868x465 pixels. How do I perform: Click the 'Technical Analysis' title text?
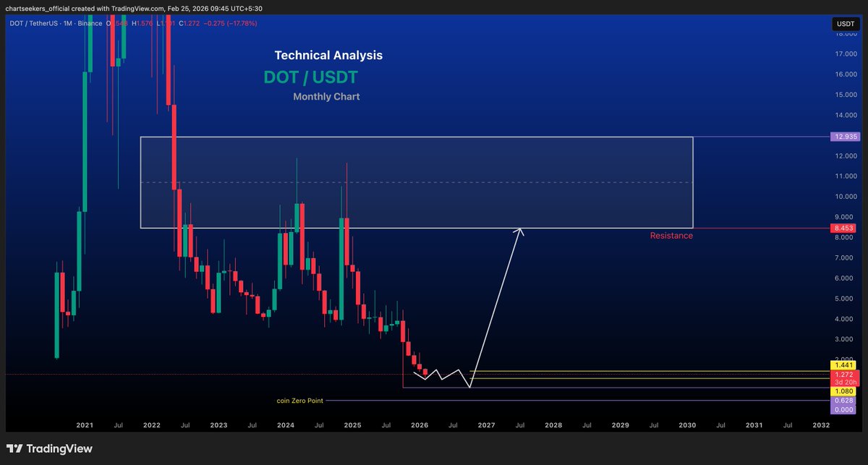(328, 55)
